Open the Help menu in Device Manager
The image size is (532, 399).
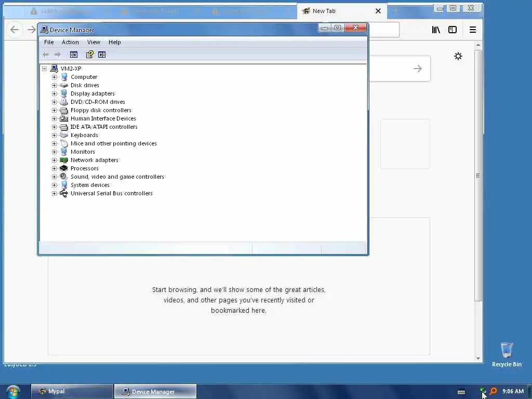(x=115, y=42)
